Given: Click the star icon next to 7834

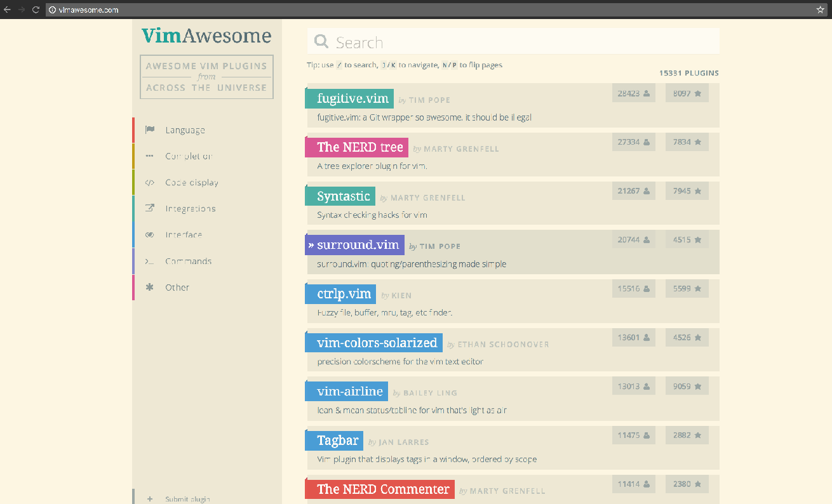Looking at the screenshot, I should pos(697,142).
